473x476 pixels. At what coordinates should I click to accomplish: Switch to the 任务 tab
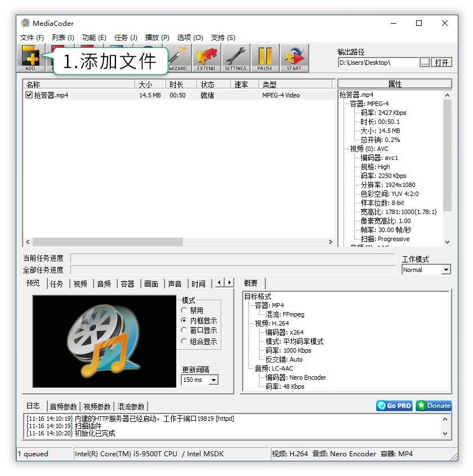pyautogui.click(x=57, y=284)
